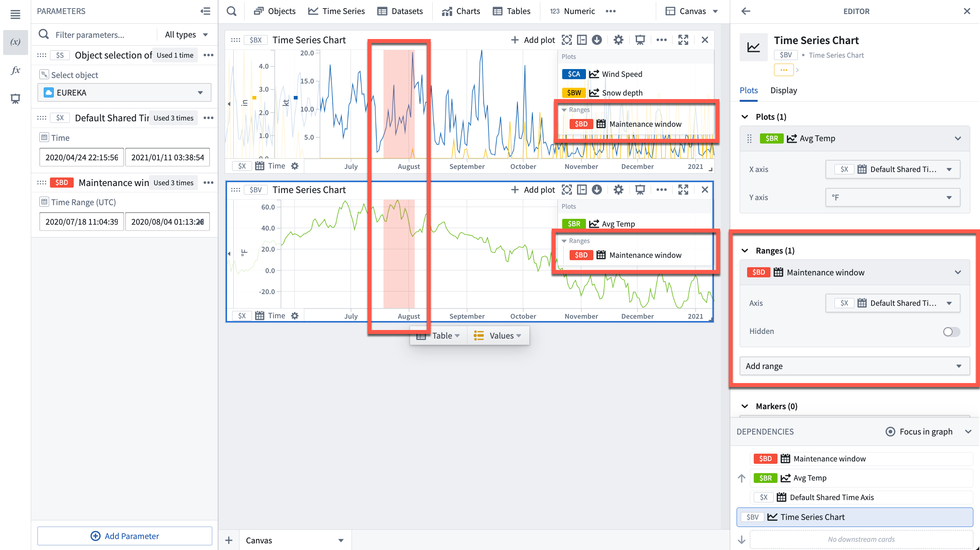Open the hamburger menu in the left sidebar
The image size is (980, 550).
pos(15,14)
